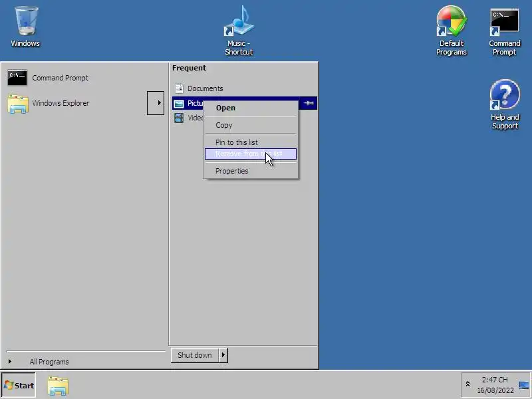Choose Copy in the context menu

click(x=251, y=125)
